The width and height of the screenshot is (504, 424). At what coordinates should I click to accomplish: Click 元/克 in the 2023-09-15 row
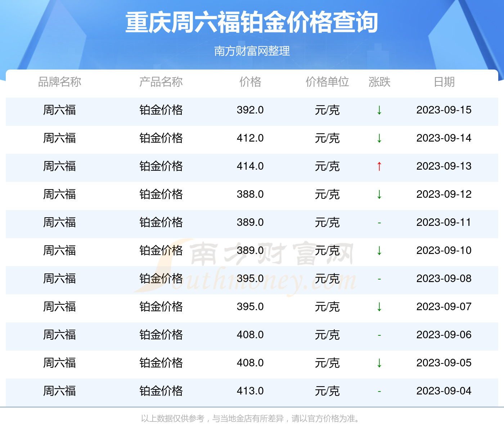click(x=327, y=110)
